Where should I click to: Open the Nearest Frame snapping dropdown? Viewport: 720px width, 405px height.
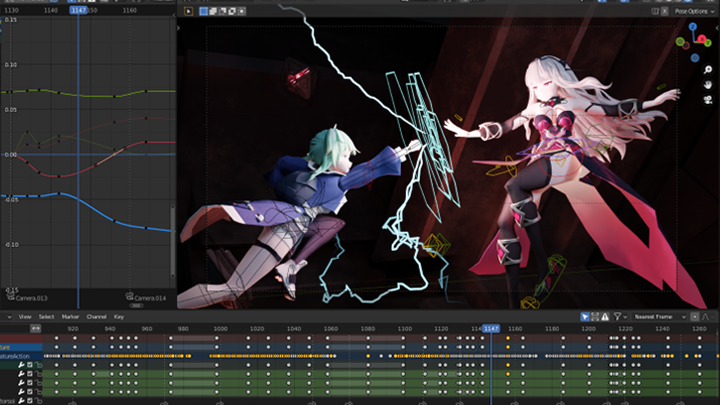(x=660, y=317)
